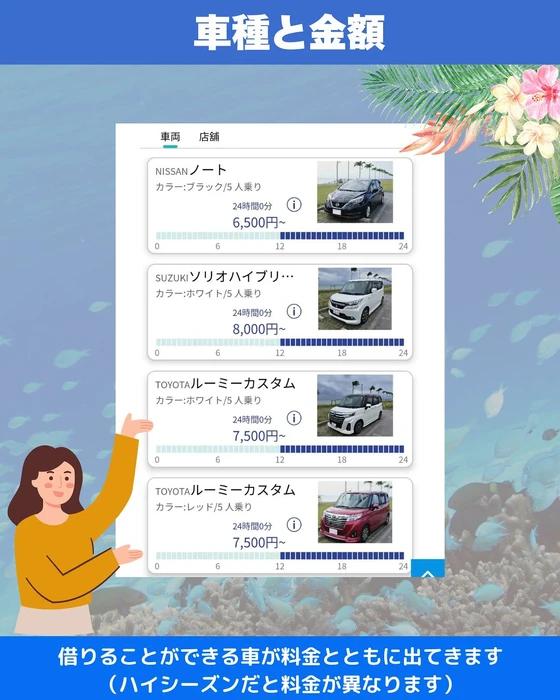This screenshot has width=560, height=700.
Task: Select the NISSAN ノート car name
Action: 191,170
